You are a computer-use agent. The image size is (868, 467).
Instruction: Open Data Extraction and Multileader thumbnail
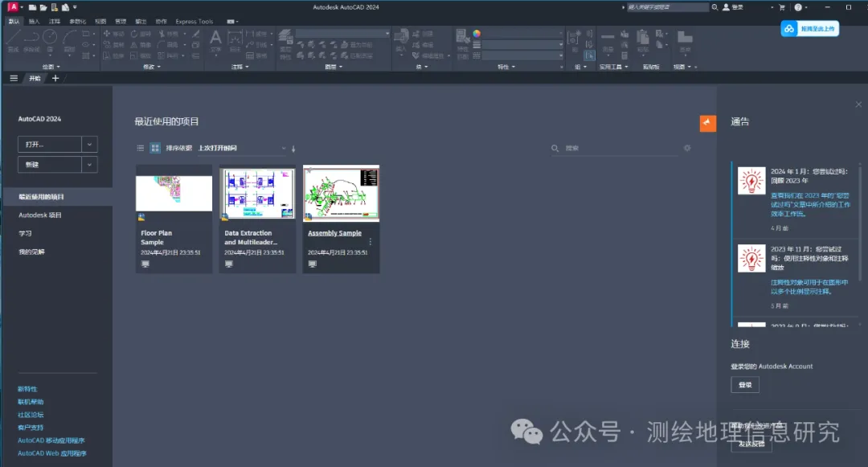257,194
